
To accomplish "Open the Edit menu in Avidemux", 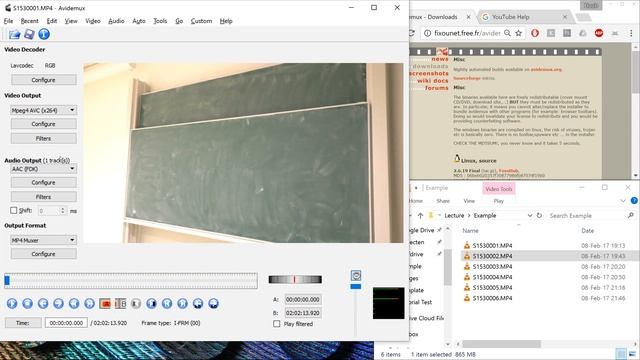I will 51,21.
